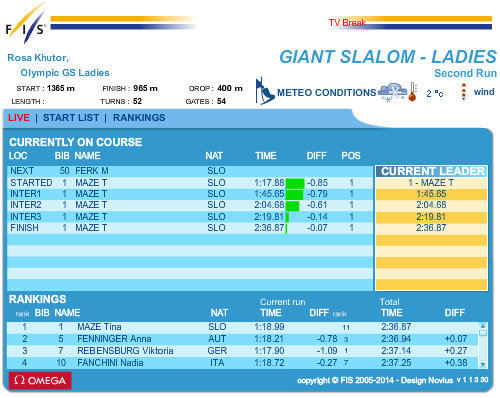This screenshot has height=398, width=500.
Task: Select the FINISH row
Action: [190, 228]
